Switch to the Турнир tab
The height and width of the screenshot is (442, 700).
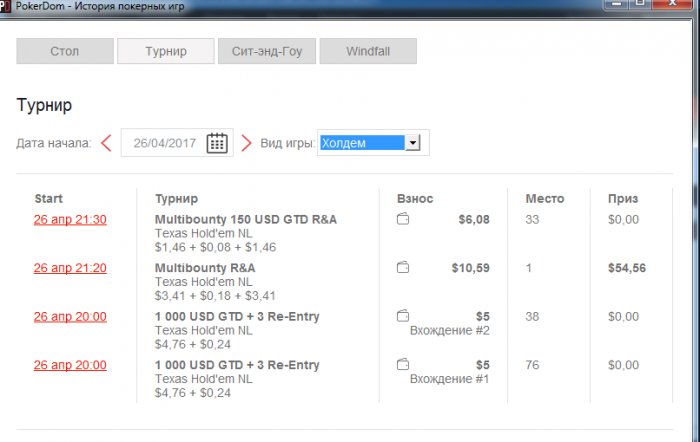[166, 51]
